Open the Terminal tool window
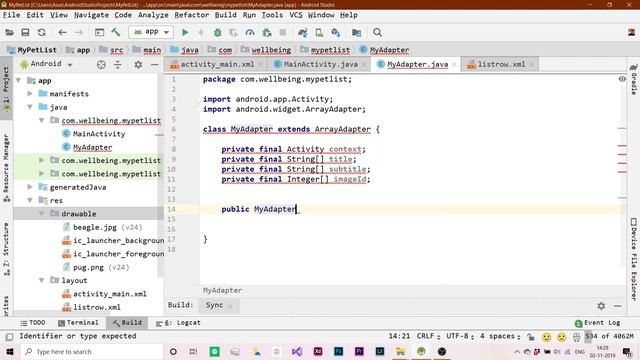This screenshot has width=640, height=360. click(x=78, y=322)
